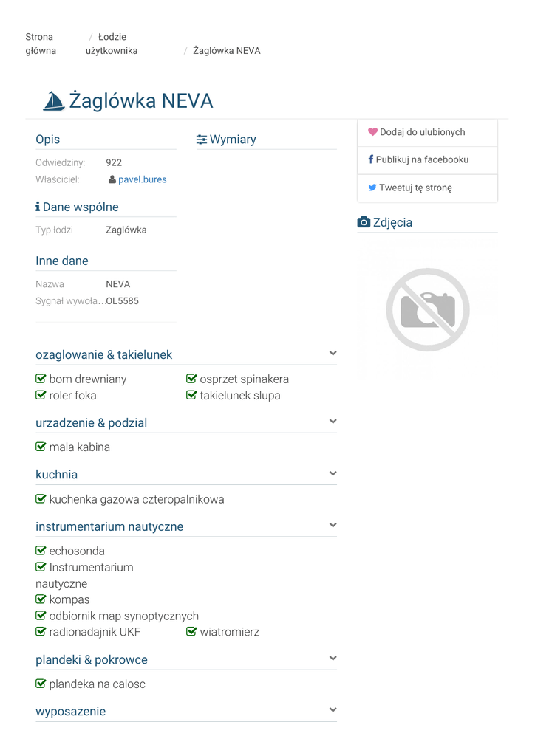Screen dimensions: 535x756
Task: Open Łodzie użytkownika breadcrumb
Action: pyautogui.click(x=112, y=44)
